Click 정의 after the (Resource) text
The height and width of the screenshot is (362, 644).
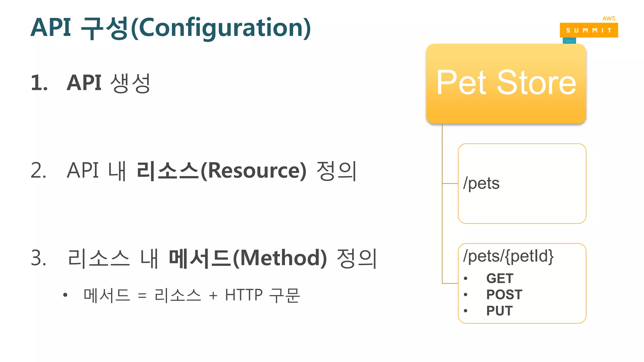coord(336,171)
